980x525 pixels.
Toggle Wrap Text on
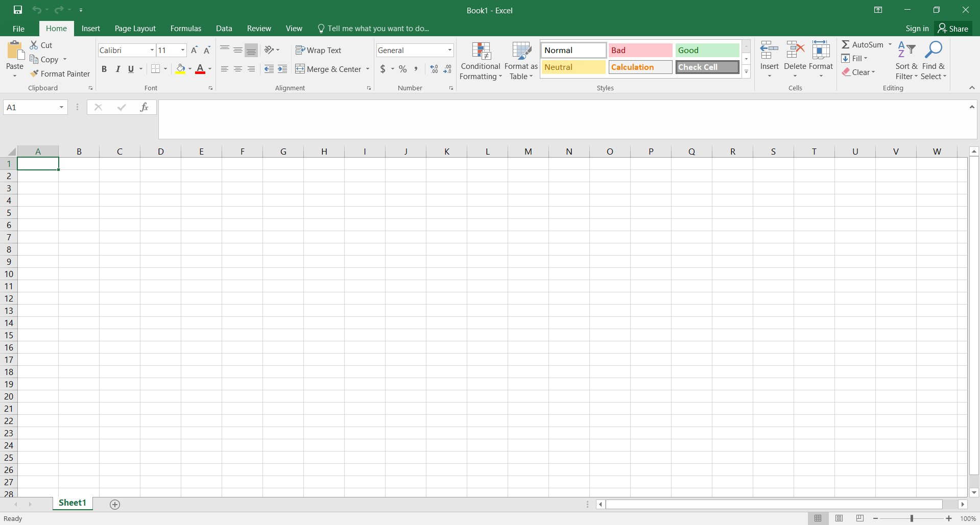318,50
